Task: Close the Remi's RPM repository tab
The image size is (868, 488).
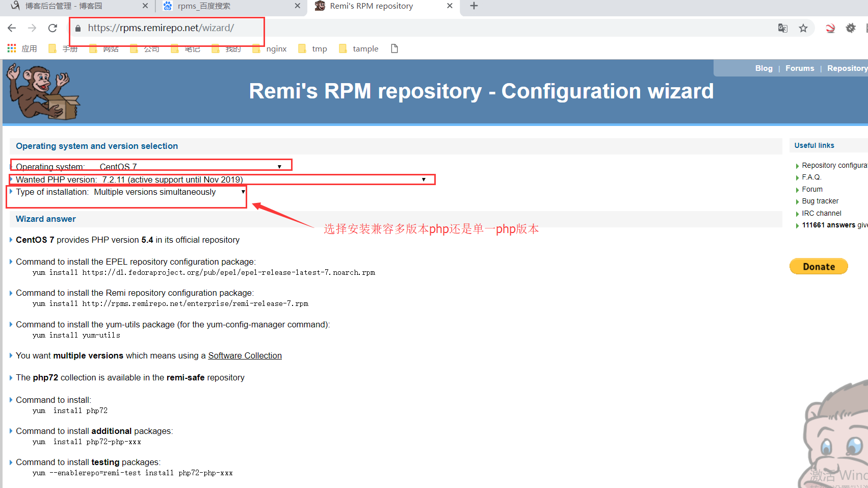Action: click(x=450, y=6)
